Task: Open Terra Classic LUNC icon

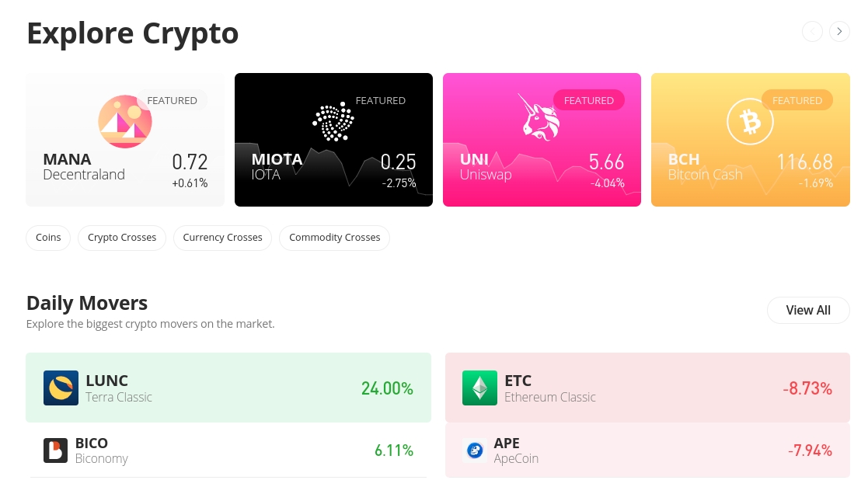Action: click(x=61, y=388)
